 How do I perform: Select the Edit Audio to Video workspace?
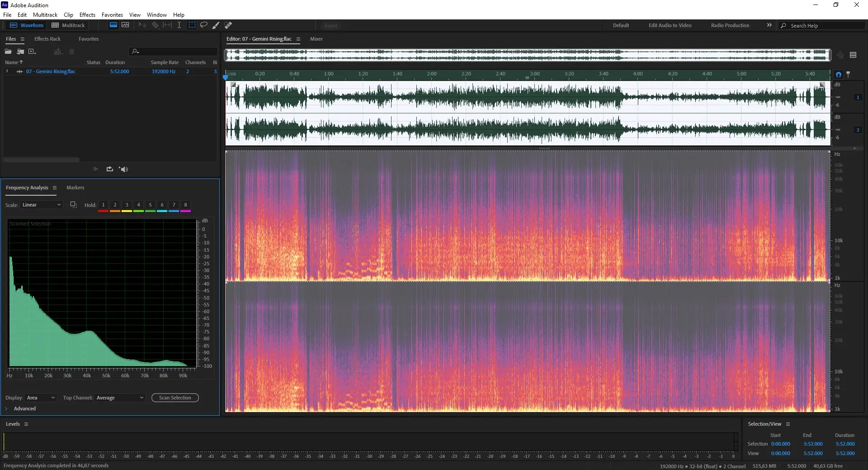point(670,25)
